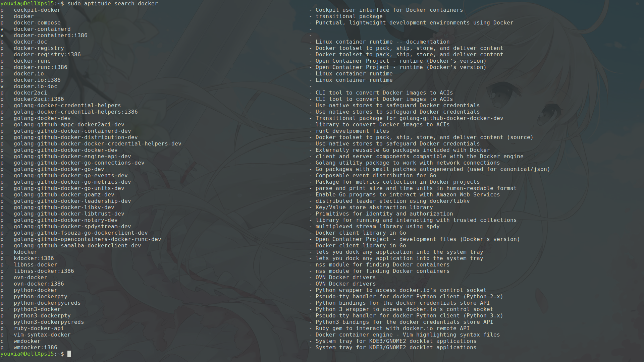
Task: Click the 'golang-github-docker-engine-api-dev' package name
Action: (72, 156)
